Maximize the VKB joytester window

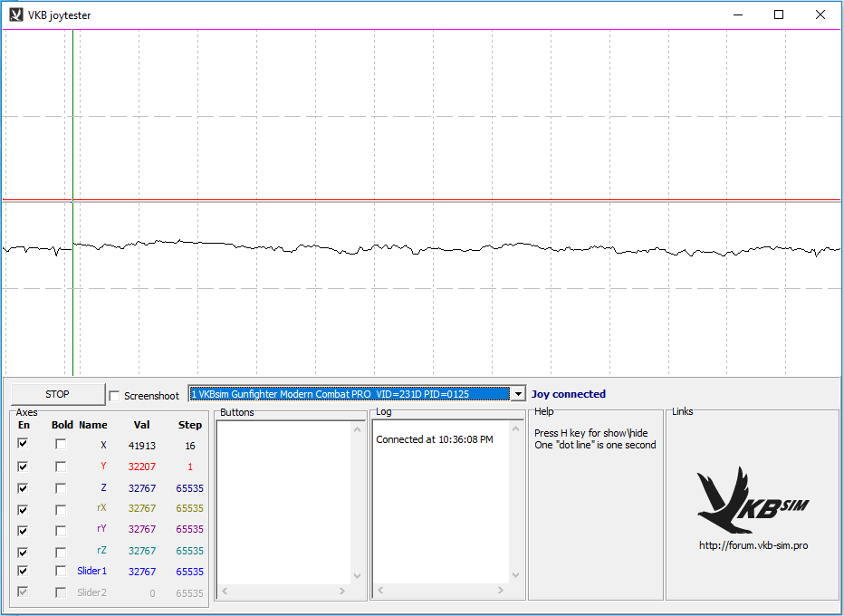778,14
